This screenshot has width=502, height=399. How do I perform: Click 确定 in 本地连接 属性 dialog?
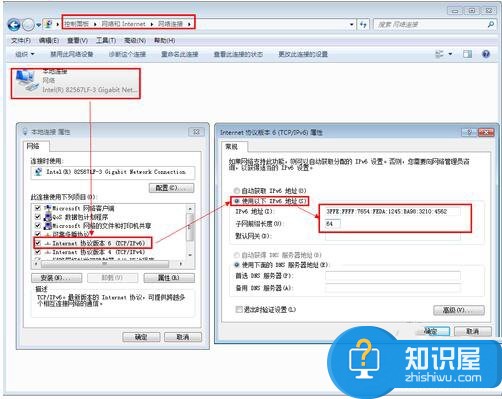pyautogui.click(x=141, y=337)
